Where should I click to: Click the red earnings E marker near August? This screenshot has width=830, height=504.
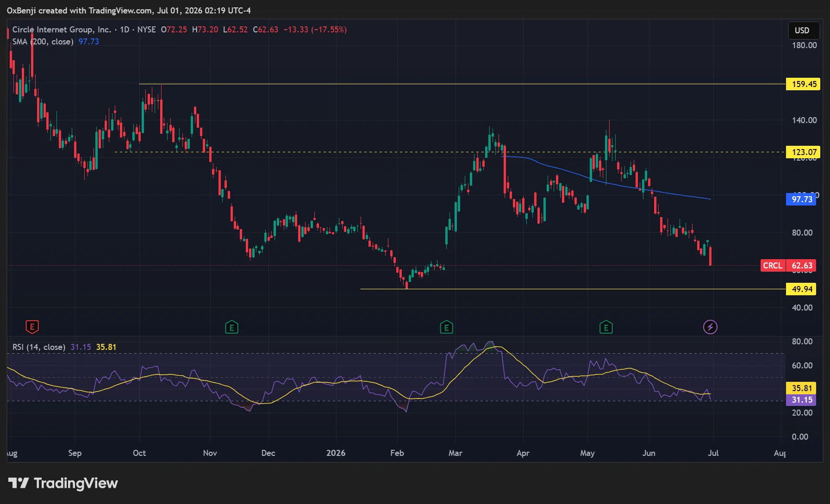(x=32, y=327)
